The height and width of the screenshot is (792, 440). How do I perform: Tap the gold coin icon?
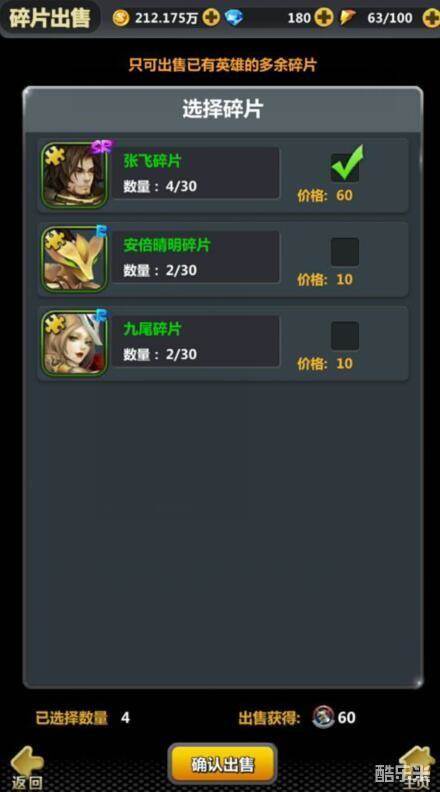(121, 19)
